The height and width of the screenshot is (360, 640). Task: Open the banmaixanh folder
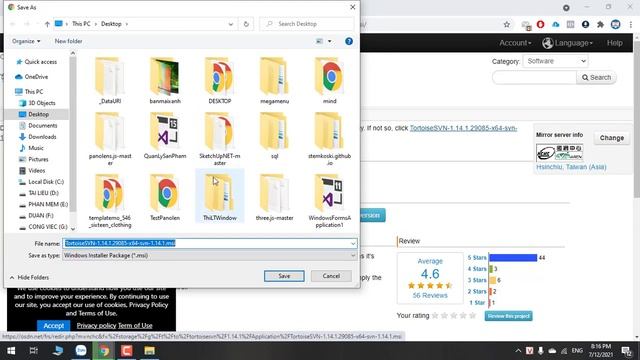point(165,81)
